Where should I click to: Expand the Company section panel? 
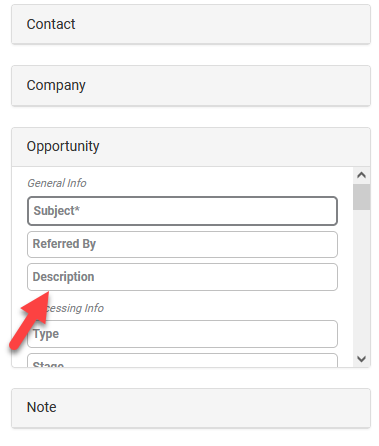[x=191, y=86]
